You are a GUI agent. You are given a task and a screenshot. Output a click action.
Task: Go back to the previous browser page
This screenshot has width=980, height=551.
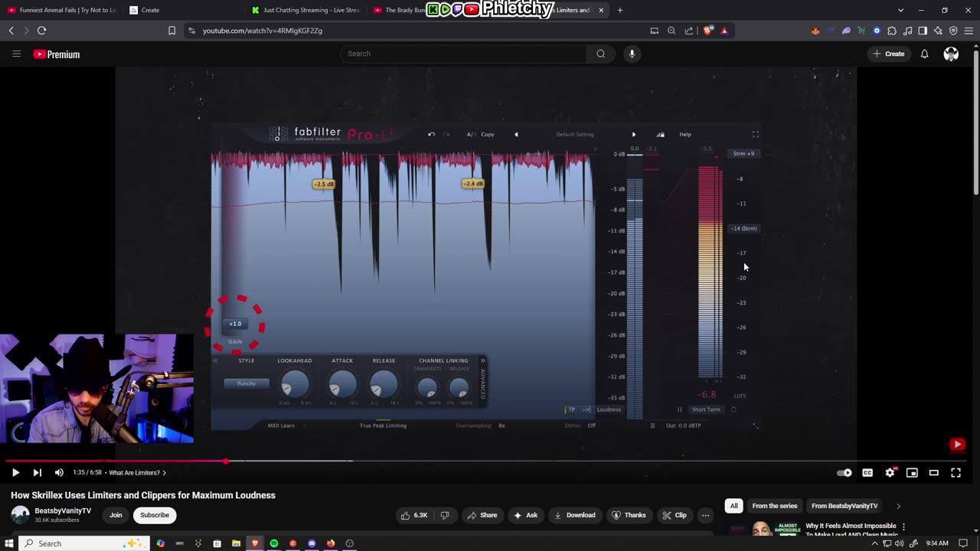point(11,31)
